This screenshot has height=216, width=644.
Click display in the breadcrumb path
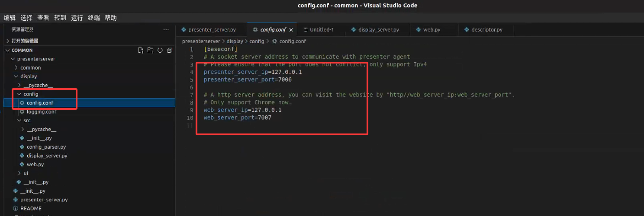click(235, 41)
